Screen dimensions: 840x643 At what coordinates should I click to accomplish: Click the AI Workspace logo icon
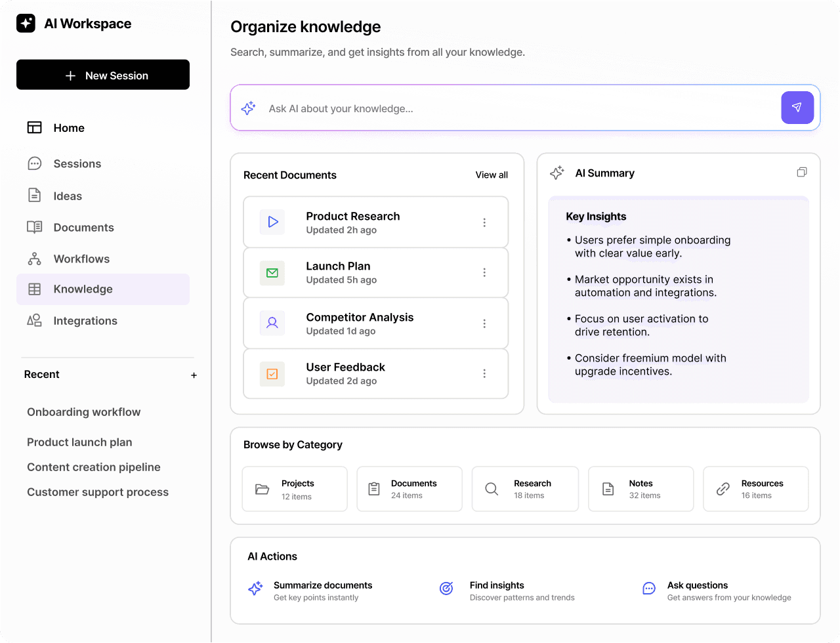pyautogui.click(x=26, y=24)
